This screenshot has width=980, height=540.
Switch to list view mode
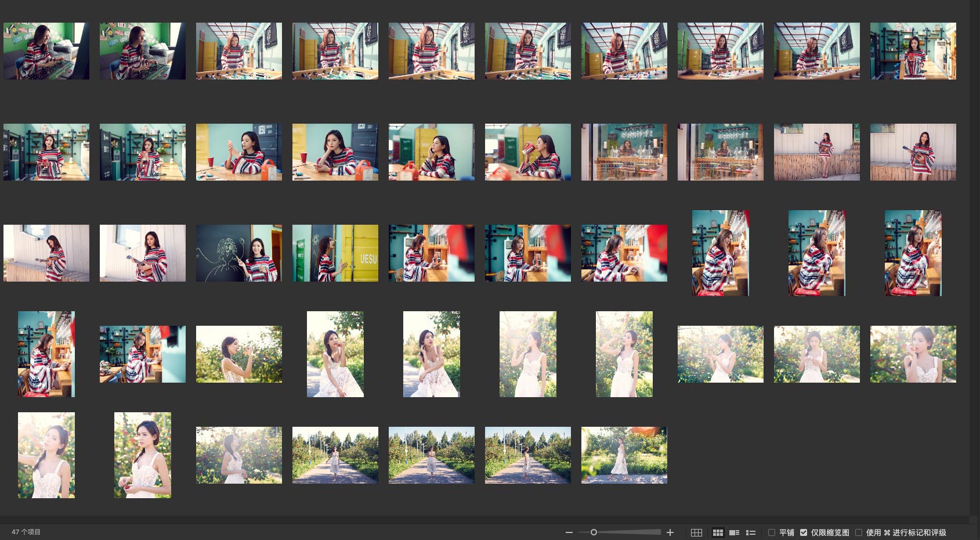[750, 532]
